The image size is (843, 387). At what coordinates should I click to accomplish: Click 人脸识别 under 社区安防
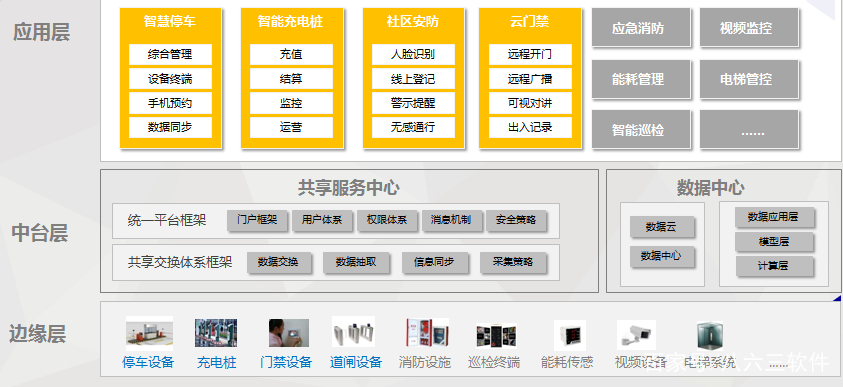(x=413, y=54)
